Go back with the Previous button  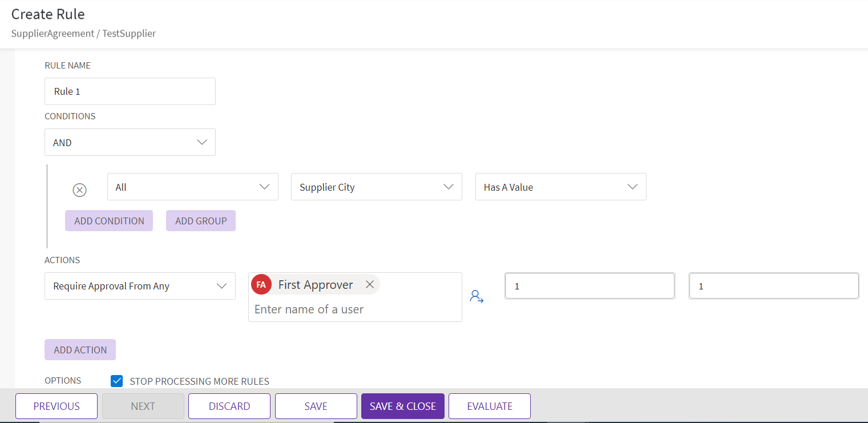click(x=56, y=406)
